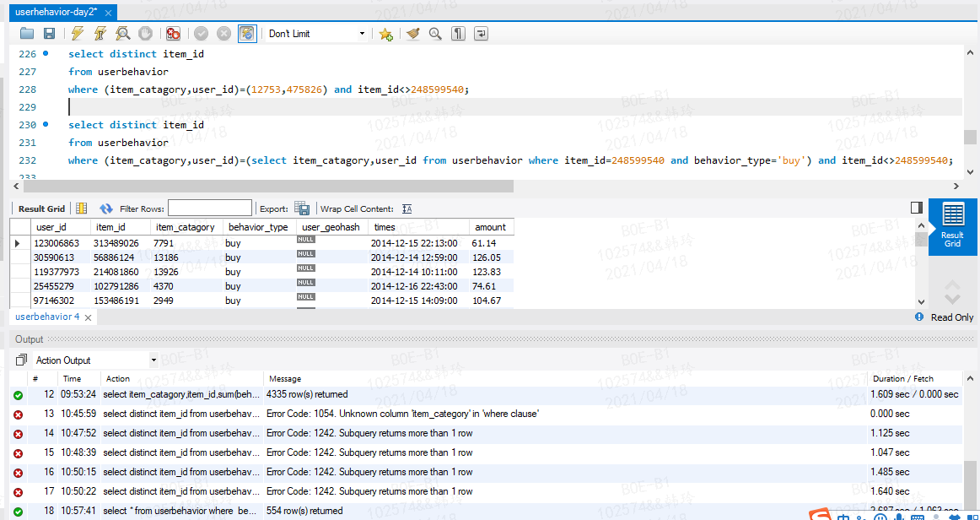Select output row 12 with 4335 rows returned

coord(486,394)
